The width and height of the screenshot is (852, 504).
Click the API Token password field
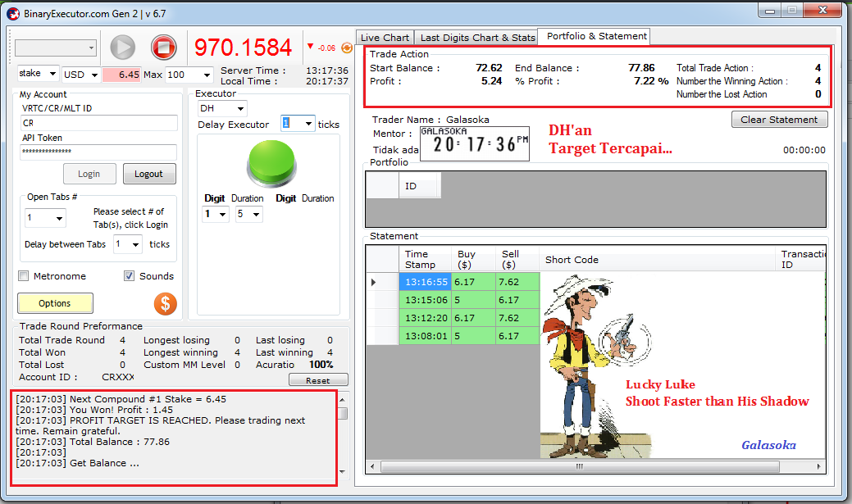pyautogui.click(x=98, y=152)
